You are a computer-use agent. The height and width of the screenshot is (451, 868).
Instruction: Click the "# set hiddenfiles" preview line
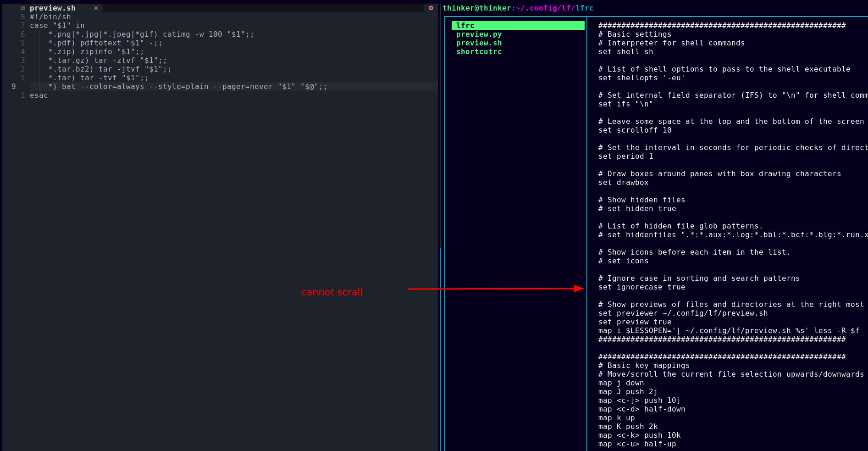(x=733, y=234)
